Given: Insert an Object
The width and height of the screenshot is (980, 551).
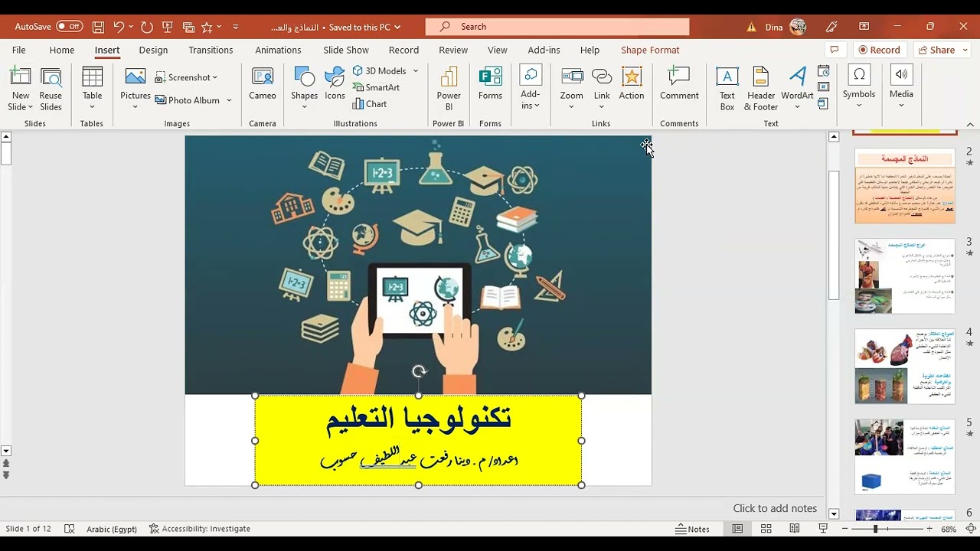Looking at the screenshot, I should point(824,105).
